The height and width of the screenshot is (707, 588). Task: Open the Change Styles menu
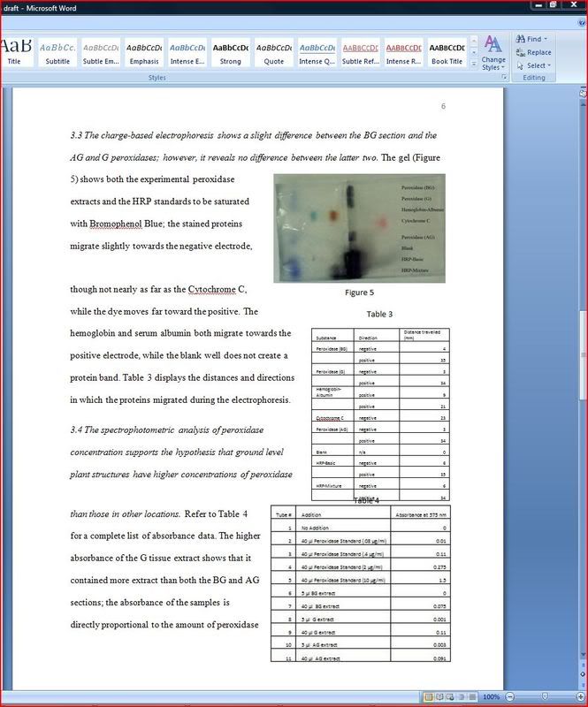coord(493,53)
